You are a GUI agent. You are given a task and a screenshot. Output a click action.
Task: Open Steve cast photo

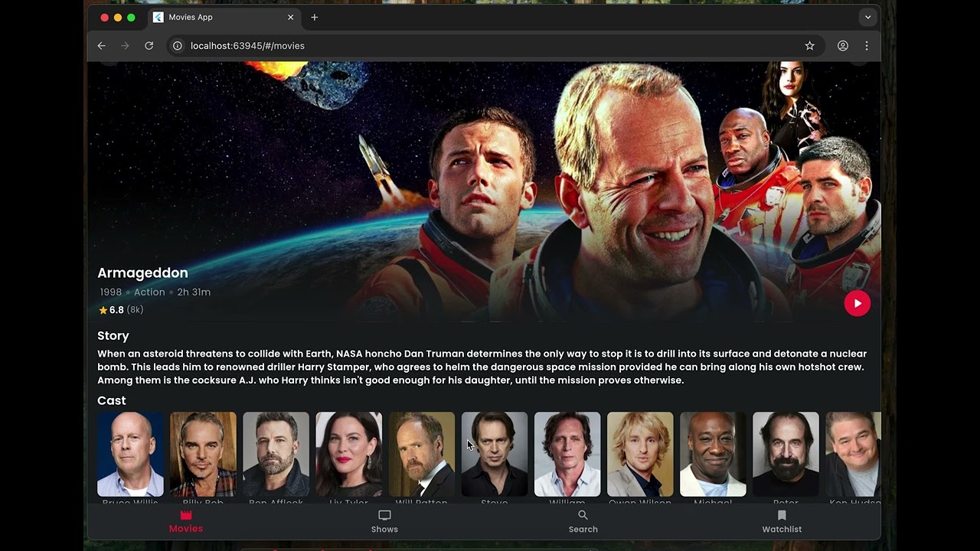[x=495, y=454]
